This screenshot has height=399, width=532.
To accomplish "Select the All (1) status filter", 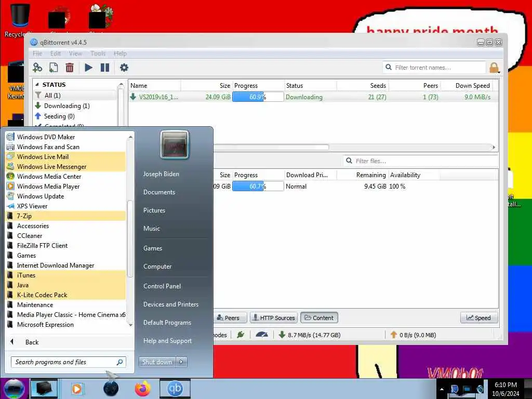I will click(75, 96).
